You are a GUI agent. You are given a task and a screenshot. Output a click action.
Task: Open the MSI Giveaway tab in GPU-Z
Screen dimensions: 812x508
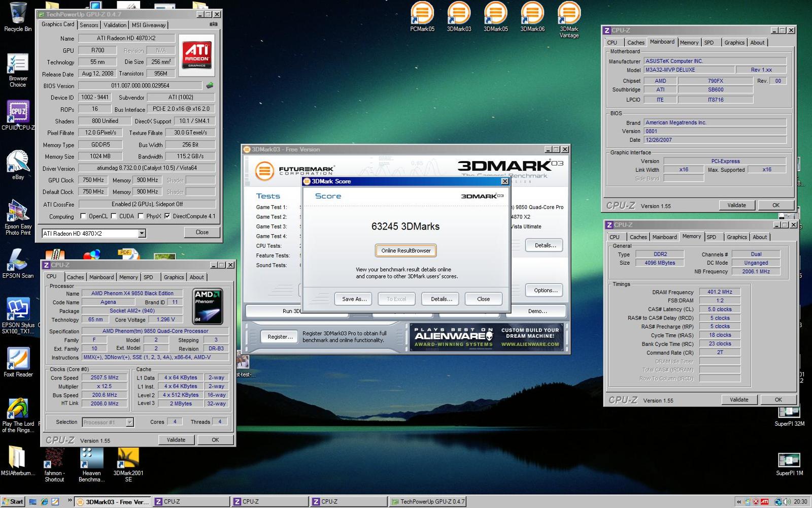click(x=149, y=25)
